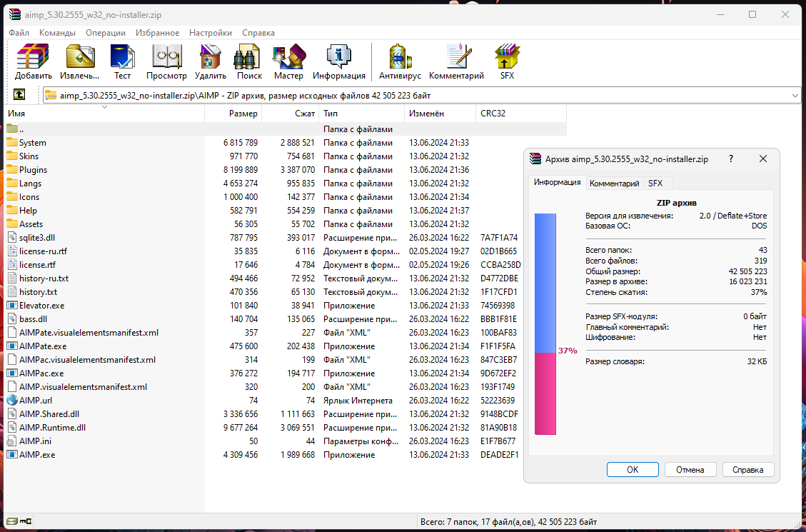Switch to the Комментарий tab in the dialog
This screenshot has height=532, width=806.
pyautogui.click(x=614, y=183)
